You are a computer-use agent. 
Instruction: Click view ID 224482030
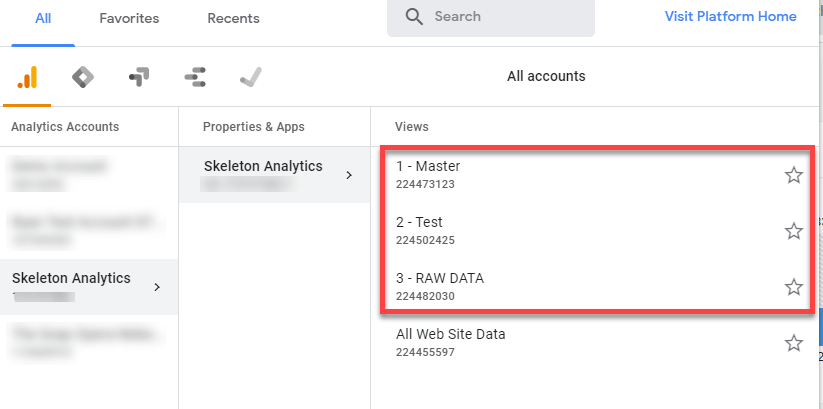425,297
